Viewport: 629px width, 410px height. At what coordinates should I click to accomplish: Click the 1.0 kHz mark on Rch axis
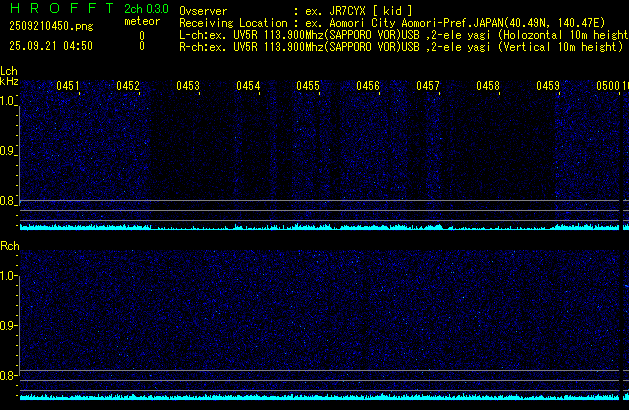tap(9, 275)
